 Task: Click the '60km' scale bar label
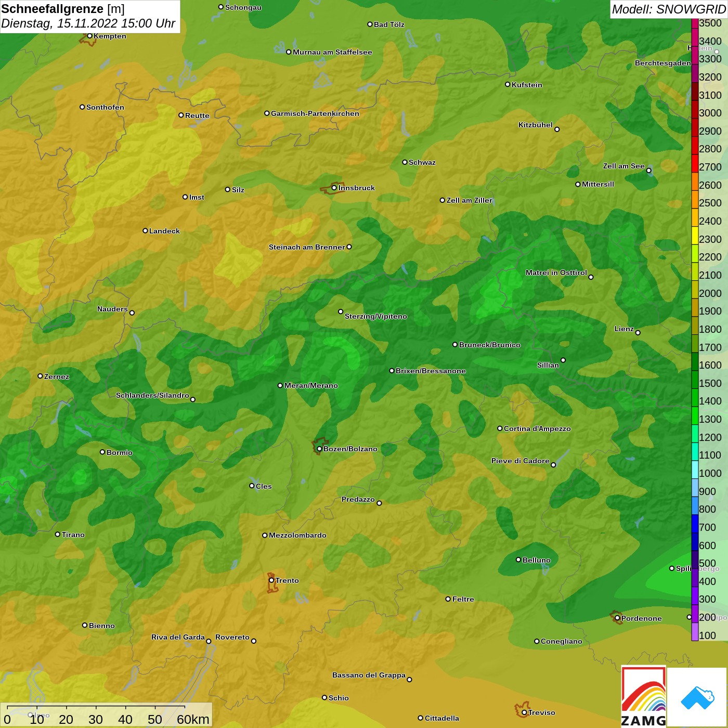pyautogui.click(x=193, y=719)
